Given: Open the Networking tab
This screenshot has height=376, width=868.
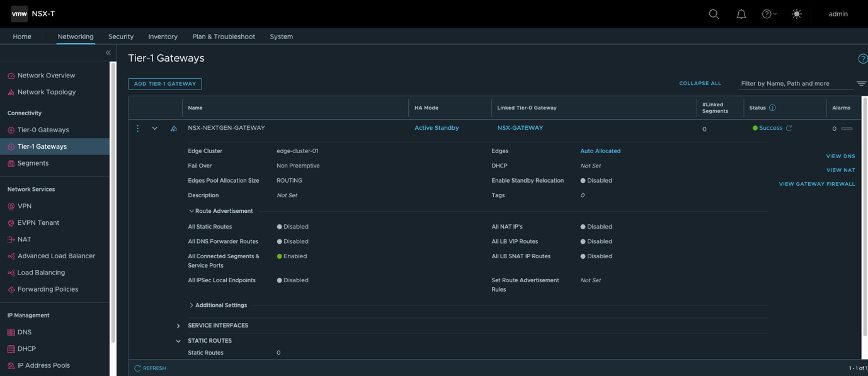Looking at the screenshot, I should coord(76,37).
